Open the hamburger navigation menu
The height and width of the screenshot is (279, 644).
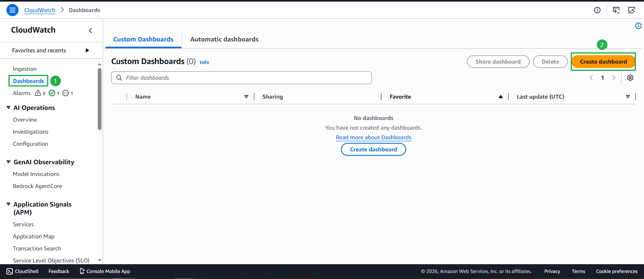click(12, 10)
